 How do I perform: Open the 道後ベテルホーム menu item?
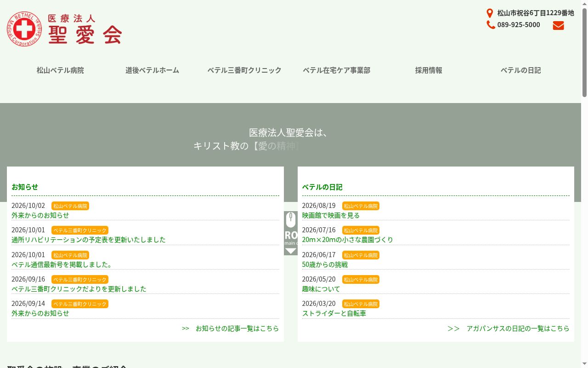[x=152, y=70]
